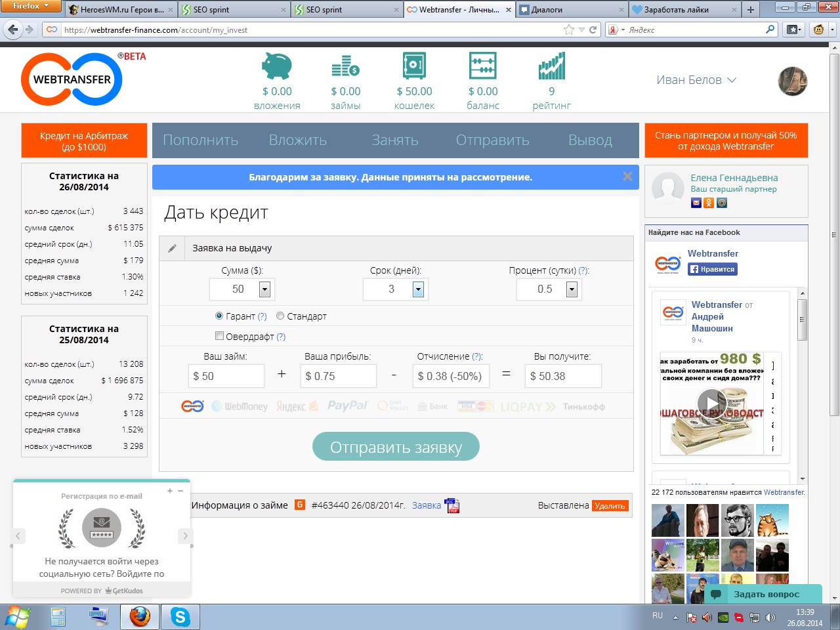
Task: Click the Кредит на Арбитраж banner
Action: pos(84,141)
